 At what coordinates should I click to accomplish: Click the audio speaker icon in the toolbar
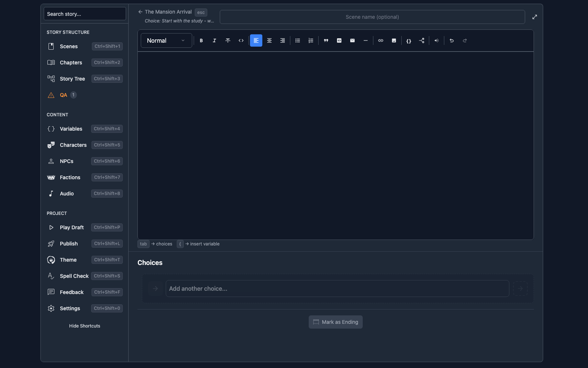point(436,40)
